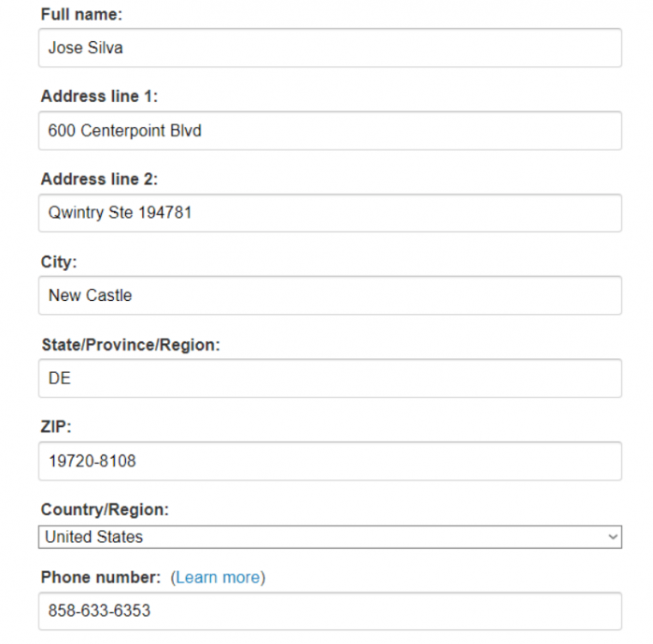Click the Full name input field

click(330, 48)
